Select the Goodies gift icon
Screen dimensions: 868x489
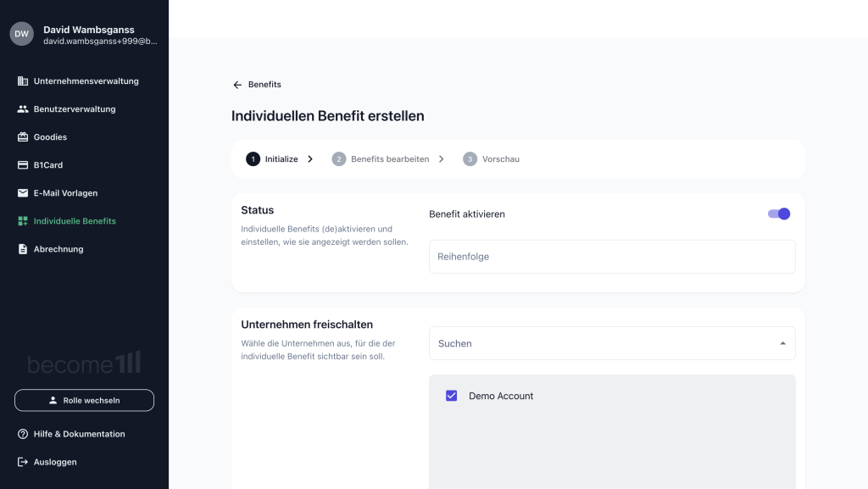click(x=23, y=137)
